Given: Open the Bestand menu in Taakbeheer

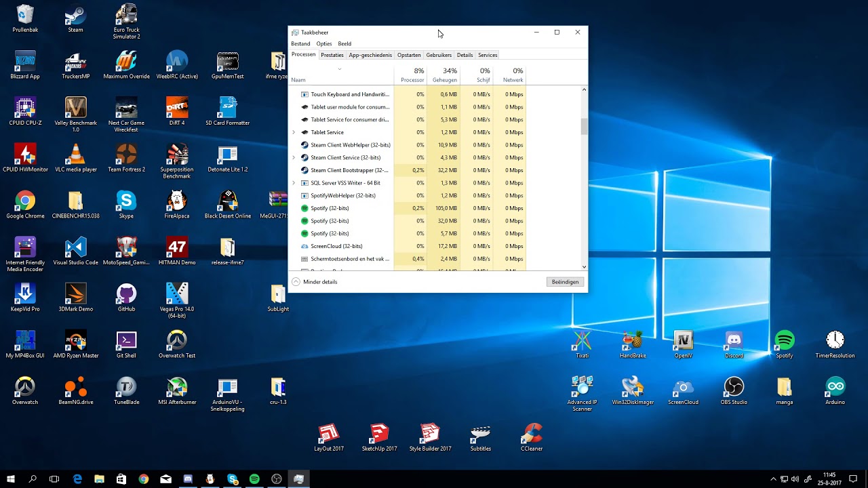Looking at the screenshot, I should pyautogui.click(x=300, y=43).
